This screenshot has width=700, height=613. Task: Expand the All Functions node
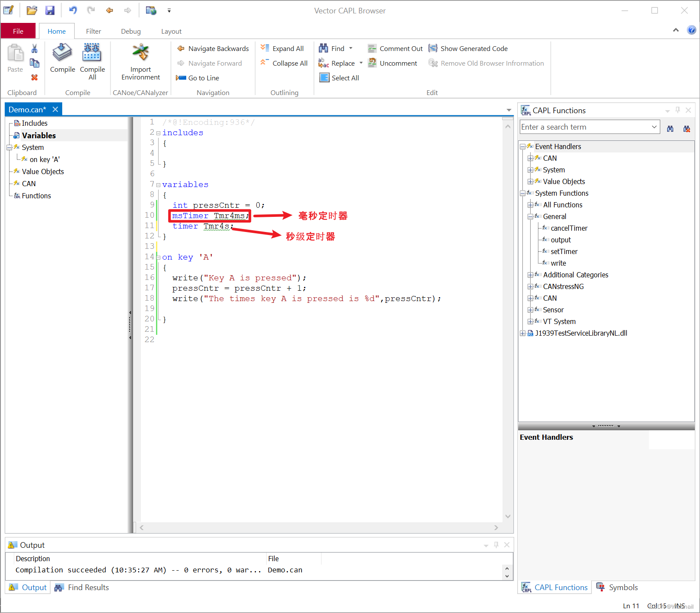coord(530,205)
